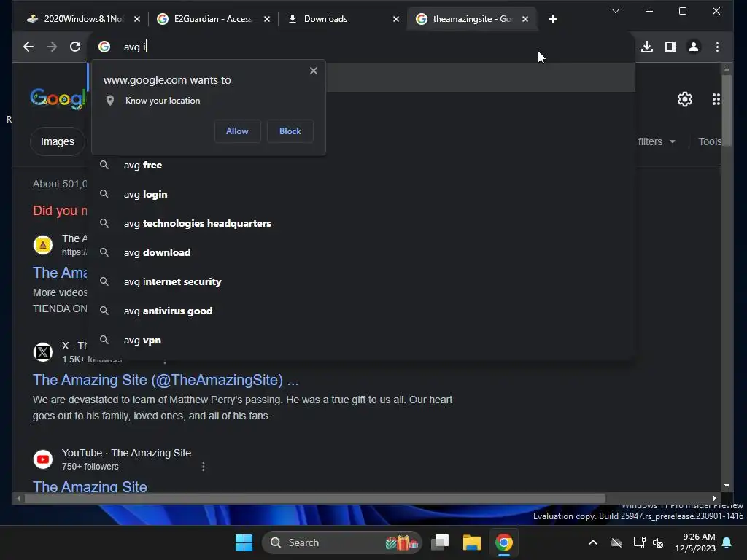The height and width of the screenshot is (560, 747).
Task: Open a new tab
Action: pyautogui.click(x=553, y=19)
